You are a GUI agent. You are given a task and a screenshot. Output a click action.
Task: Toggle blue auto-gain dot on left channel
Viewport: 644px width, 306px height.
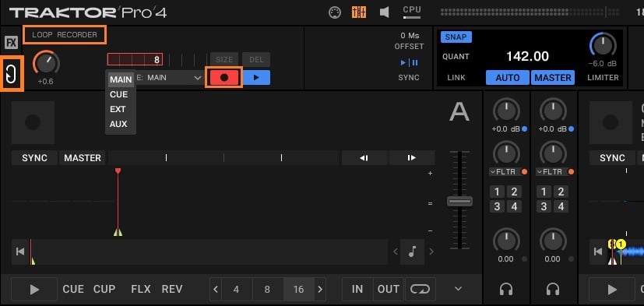coord(524,129)
